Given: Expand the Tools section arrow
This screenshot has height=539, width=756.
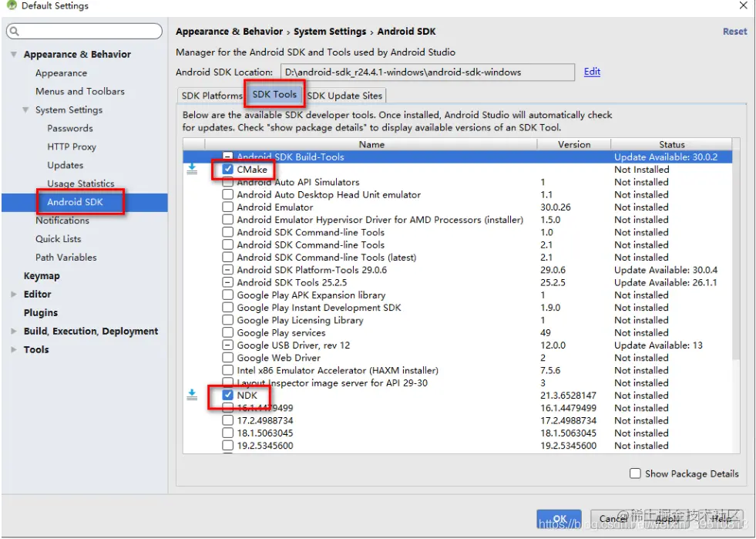Looking at the screenshot, I should (x=14, y=349).
